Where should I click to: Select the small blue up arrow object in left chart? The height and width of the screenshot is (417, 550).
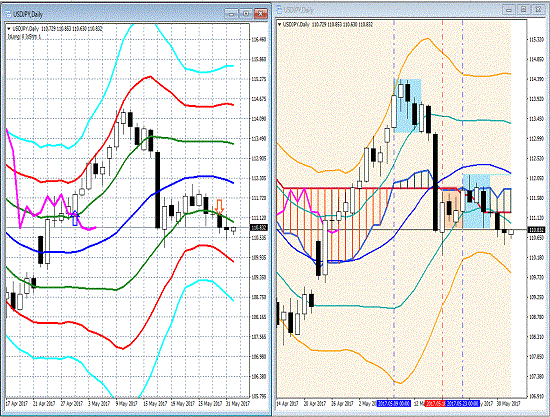pos(74,218)
